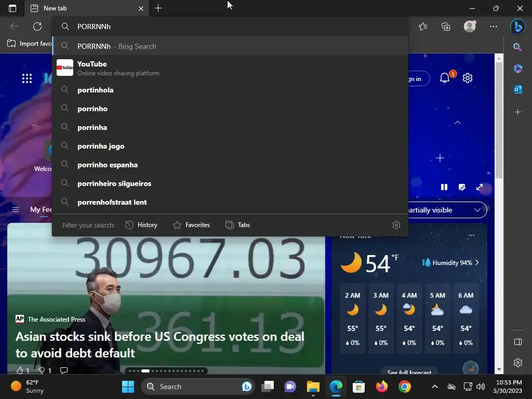Open the Bing Chat sidebar button
The height and width of the screenshot is (399, 532).
[x=518, y=26]
